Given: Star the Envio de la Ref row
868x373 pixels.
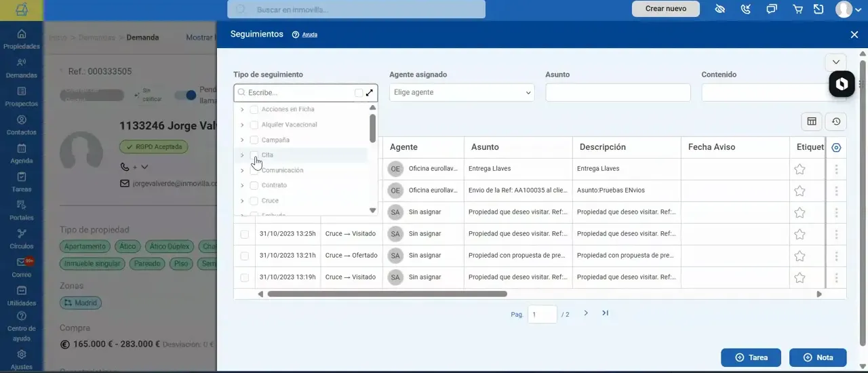Looking at the screenshot, I should (800, 191).
